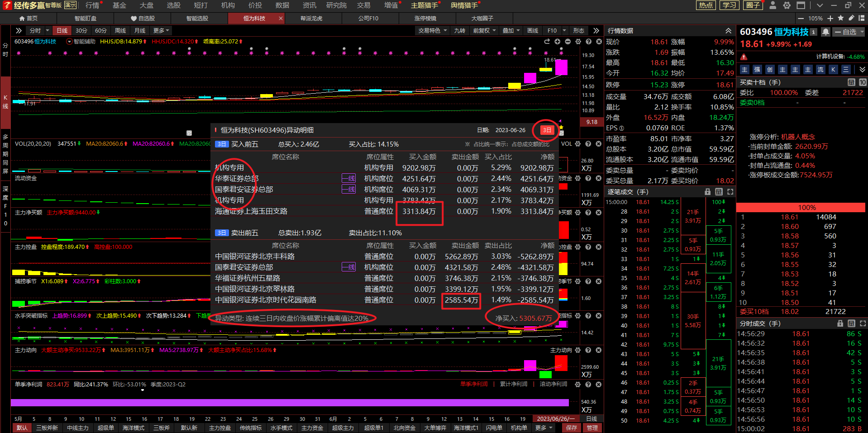
Task: Click the star favorite icon in top toolbar
Action: 841,18
